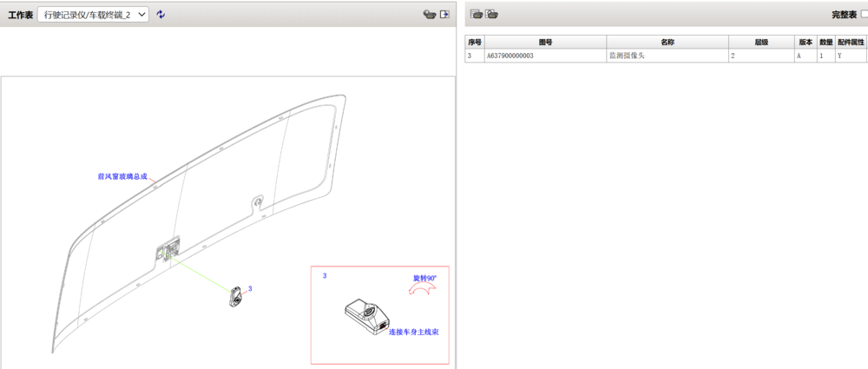Image resolution: width=868 pixels, height=369 pixels.
Task: Click attribute value Y in the table row
Action: [x=851, y=56]
